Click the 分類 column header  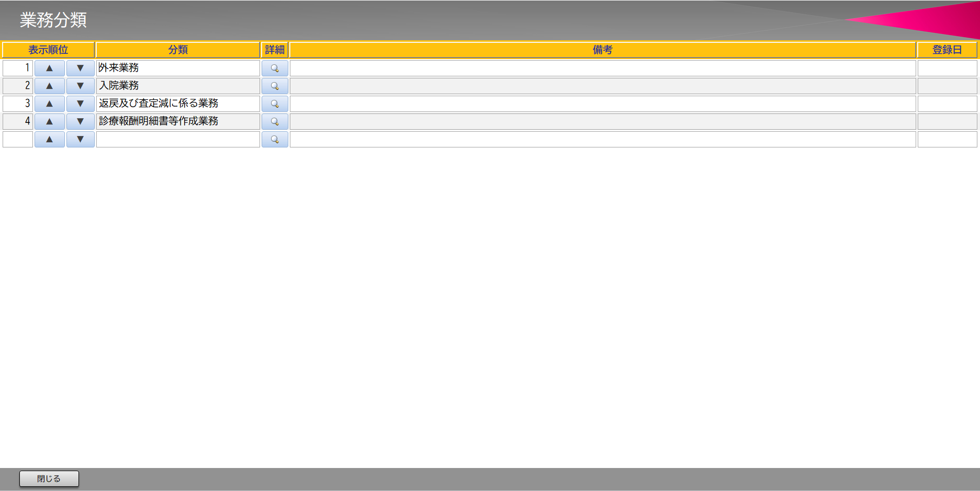(178, 50)
